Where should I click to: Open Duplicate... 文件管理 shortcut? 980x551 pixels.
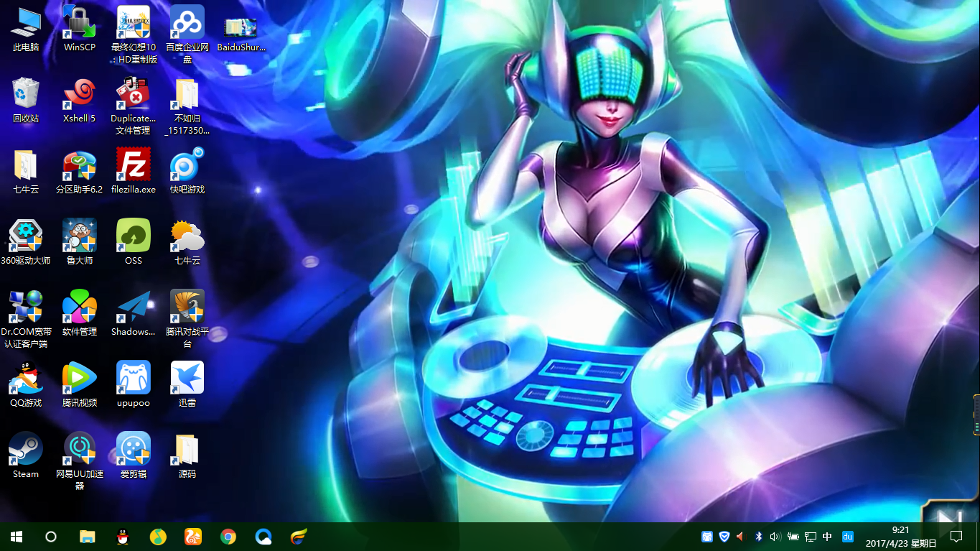coord(134,106)
